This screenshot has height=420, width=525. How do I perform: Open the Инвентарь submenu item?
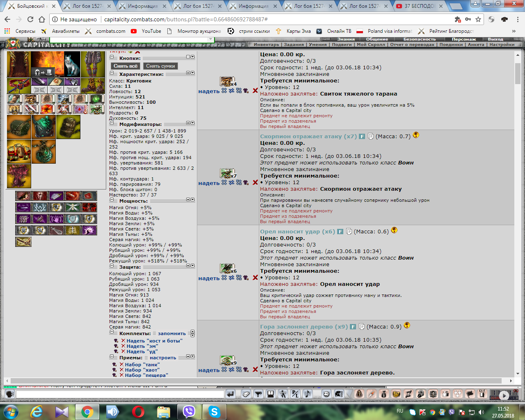point(266,45)
